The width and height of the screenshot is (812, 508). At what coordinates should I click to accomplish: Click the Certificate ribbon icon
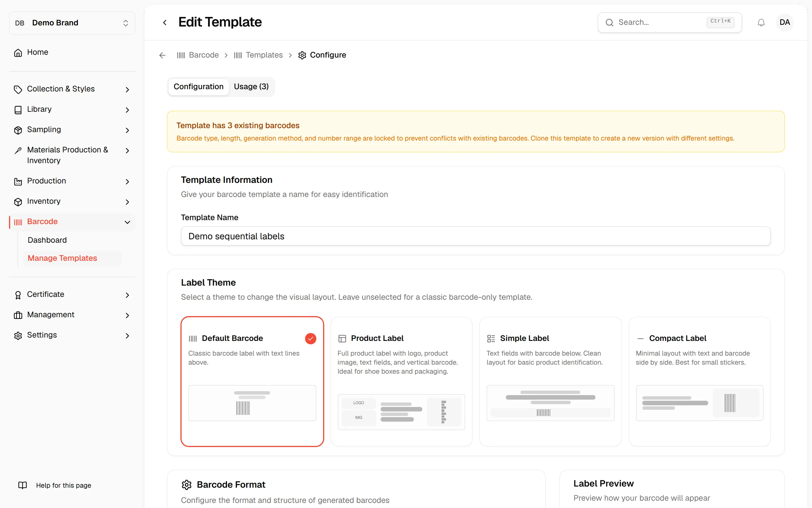[x=18, y=295]
